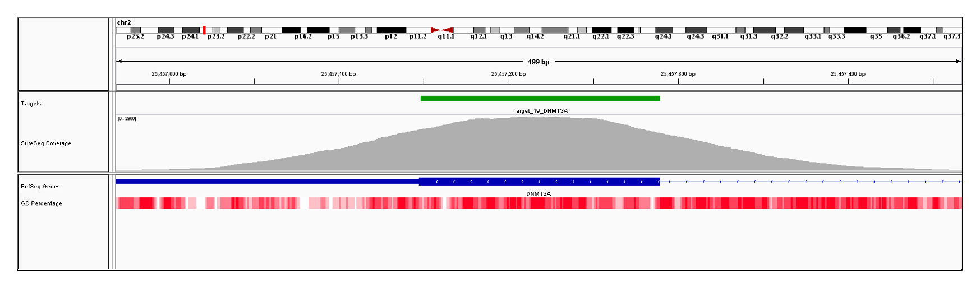The image size is (980, 287).
Task: Select cytoband q12.1 label
Action: pos(479,36)
